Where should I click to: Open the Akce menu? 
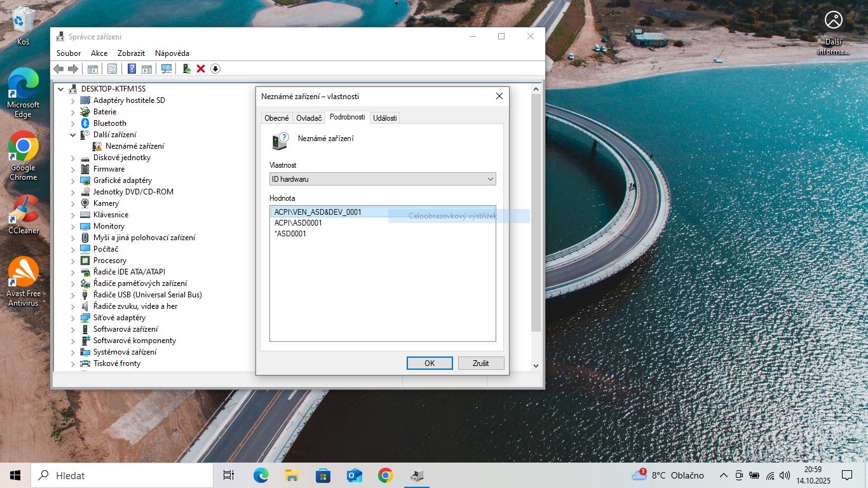click(x=99, y=53)
